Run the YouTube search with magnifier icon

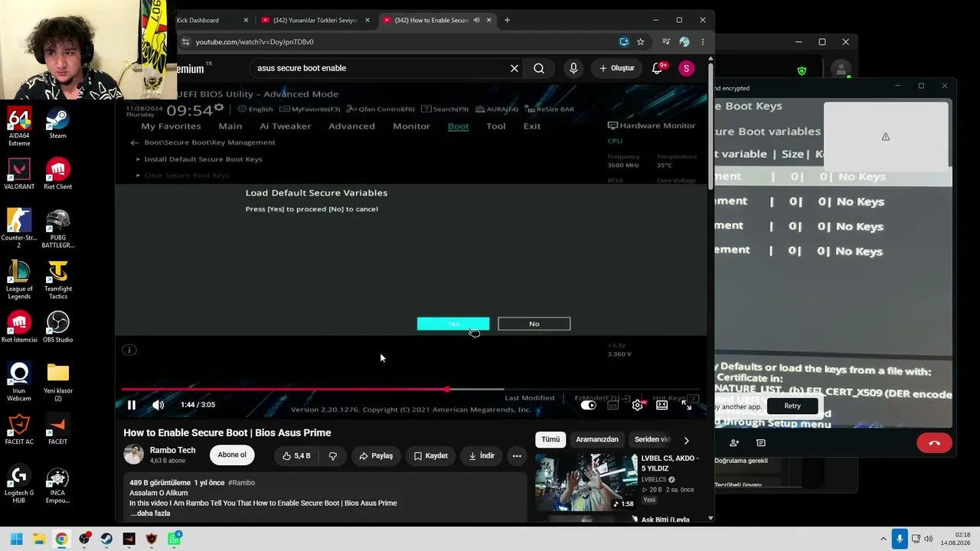(539, 68)
